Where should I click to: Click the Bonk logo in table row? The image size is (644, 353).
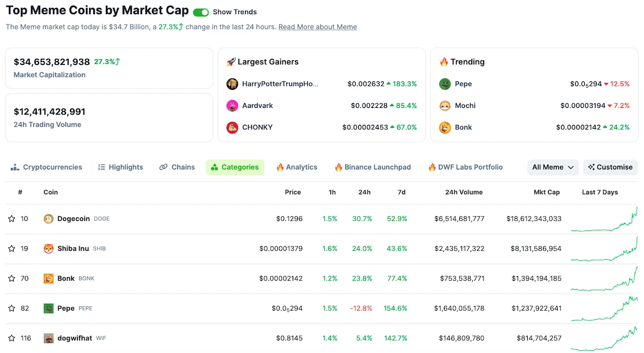pos(49,278)
